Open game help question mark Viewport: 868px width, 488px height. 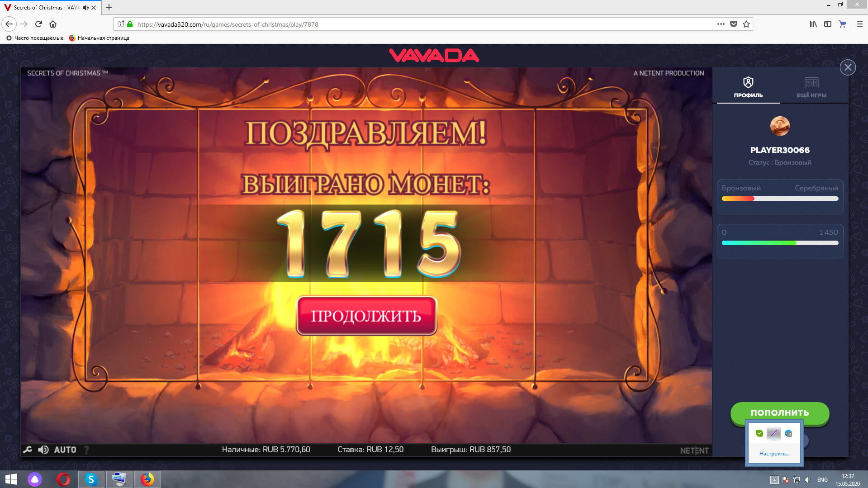86,450
